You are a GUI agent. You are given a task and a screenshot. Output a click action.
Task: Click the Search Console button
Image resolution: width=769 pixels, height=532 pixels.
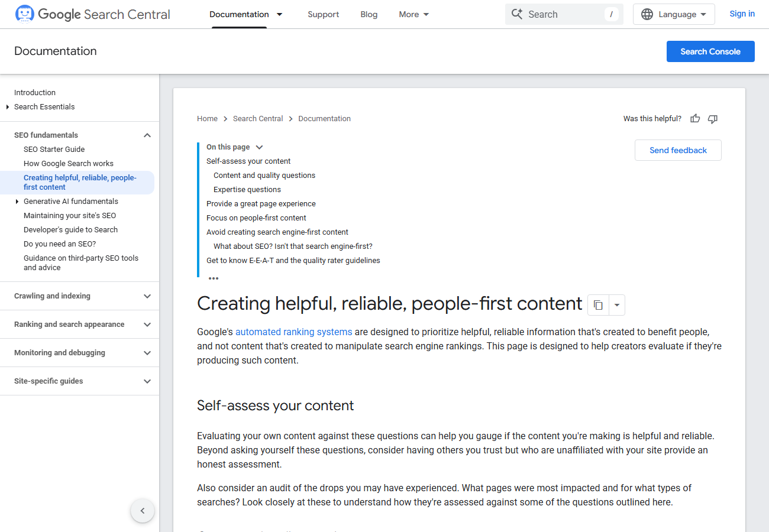click(x=710, y=51)
